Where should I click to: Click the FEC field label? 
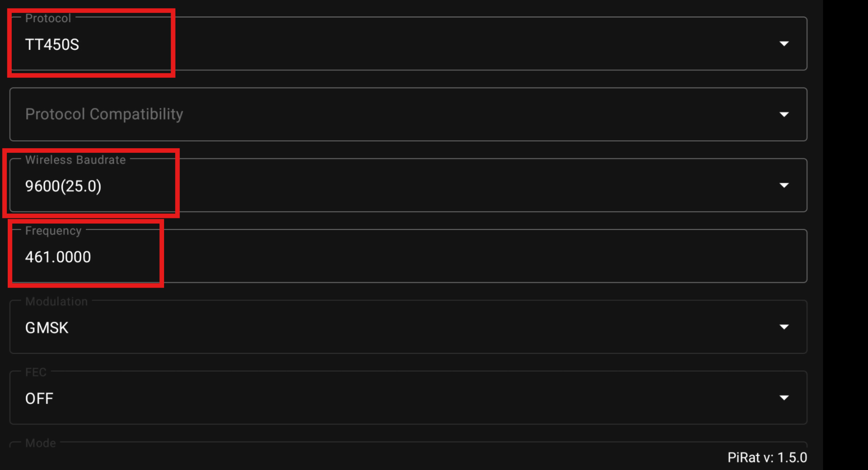click(x=36, y=372)
